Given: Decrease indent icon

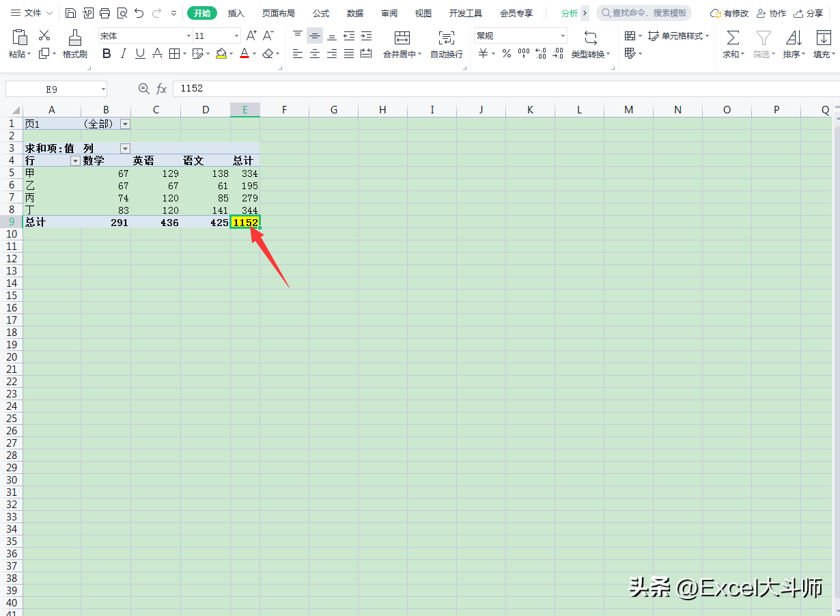Looking at the screenshot, I should click(349, 36).
